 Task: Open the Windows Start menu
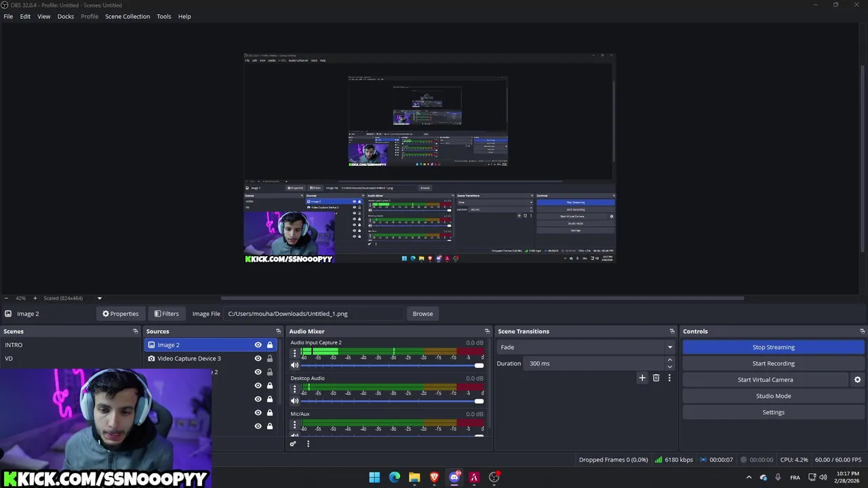(x=374, y=477)
